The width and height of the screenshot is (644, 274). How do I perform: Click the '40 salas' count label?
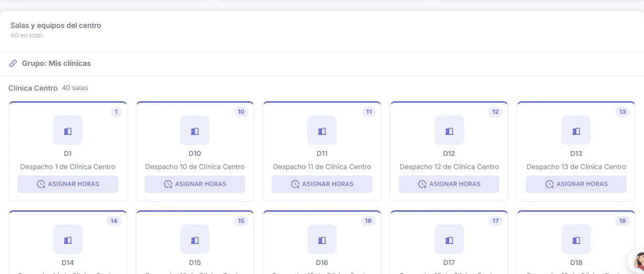[75, 88]
